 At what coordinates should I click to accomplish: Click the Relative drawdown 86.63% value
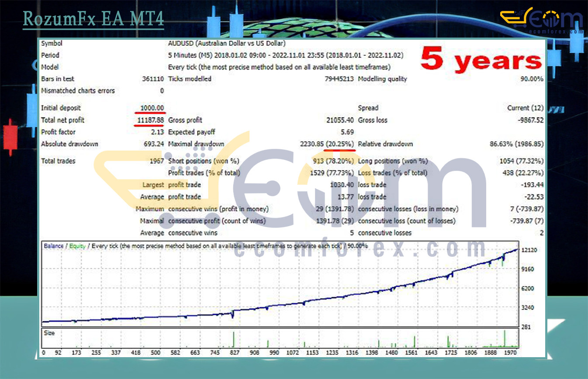pos(517,144)
